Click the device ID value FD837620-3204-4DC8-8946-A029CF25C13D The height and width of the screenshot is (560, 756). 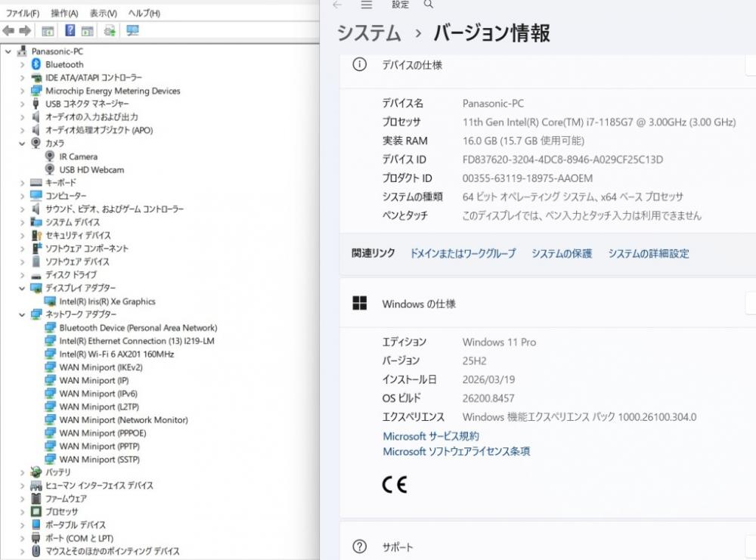562,159
